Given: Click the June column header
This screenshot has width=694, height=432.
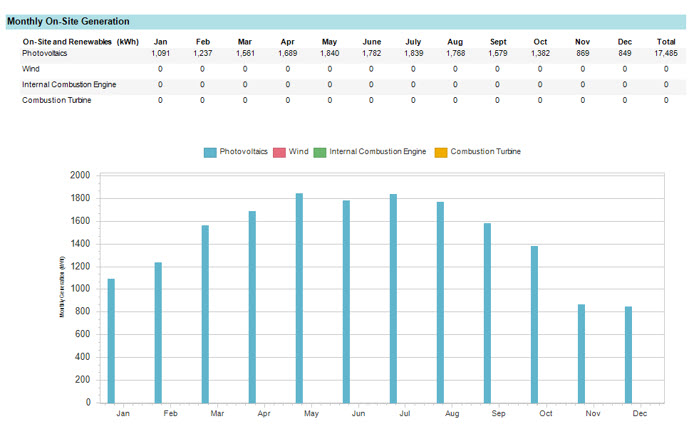Looking at the screenshot, I should pos(372,42).
